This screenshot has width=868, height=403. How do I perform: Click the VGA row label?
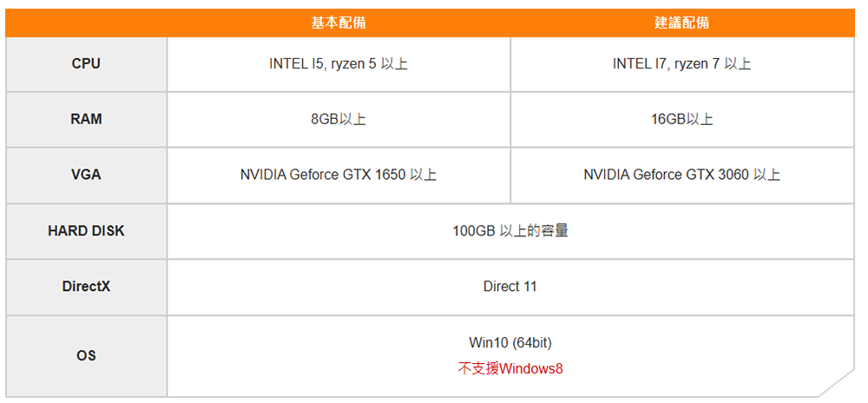coord(86,175)
